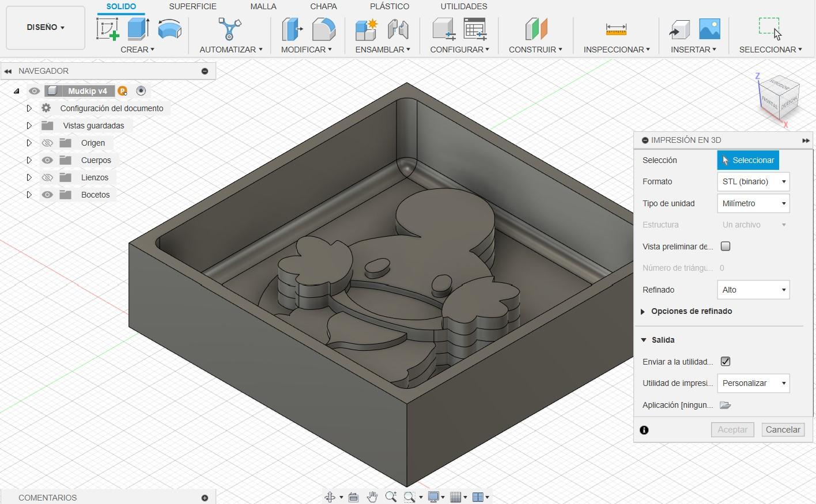Enable the Vista preliminar checkbox
Image resolution: width=816 pixels, height=504 pixels.
point(726,247)
